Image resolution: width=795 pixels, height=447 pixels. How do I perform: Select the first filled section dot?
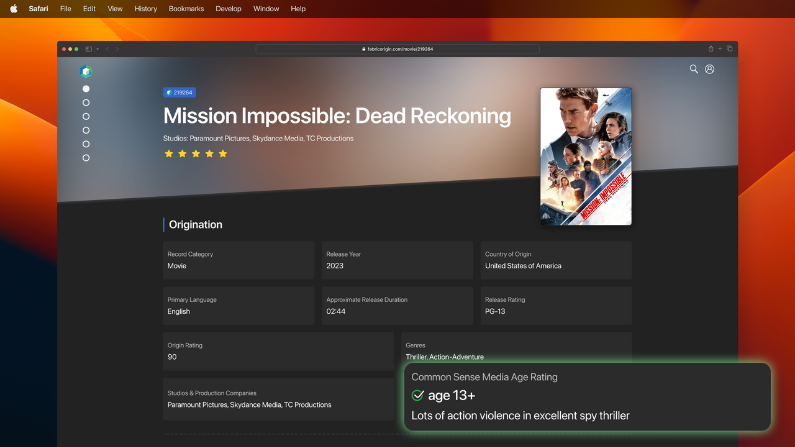(x=86, y=89)
